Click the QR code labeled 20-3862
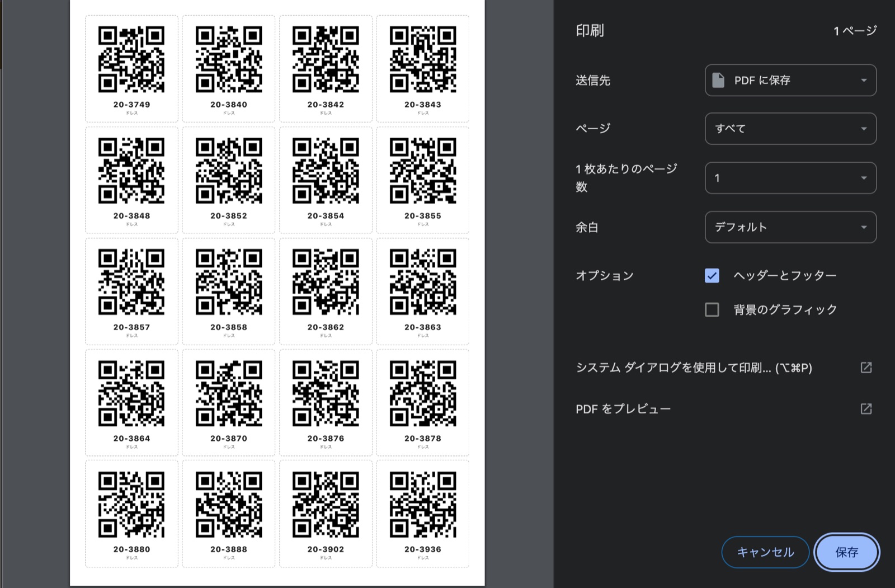The image size is (895, 588). click(x=326, y=282)
